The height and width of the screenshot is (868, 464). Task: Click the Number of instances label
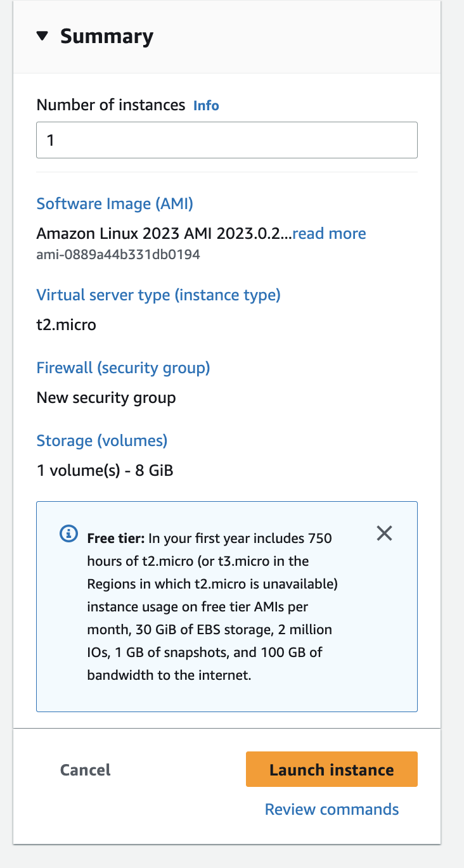pyautogui.click(x=111, y=105)
